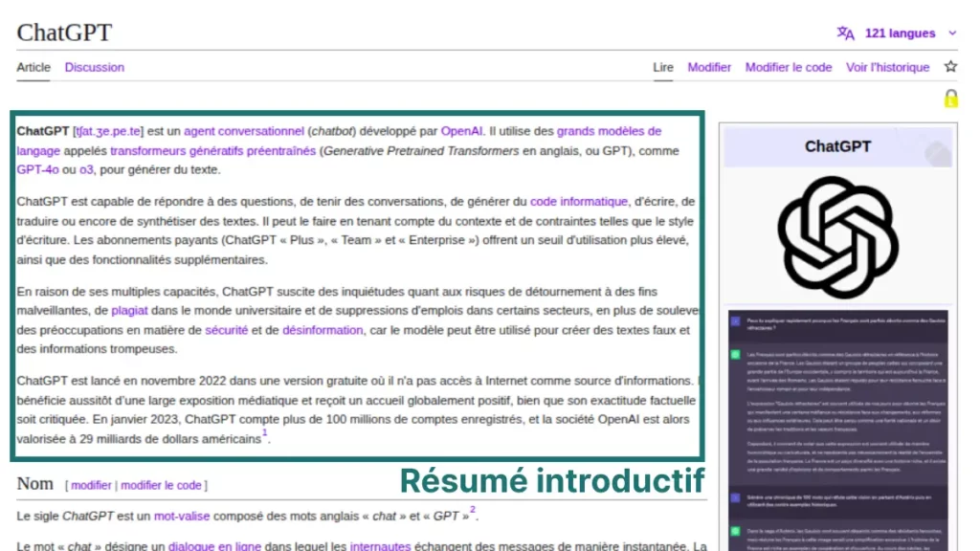
Task: Open the internautes link
Action: pos(380,546)
